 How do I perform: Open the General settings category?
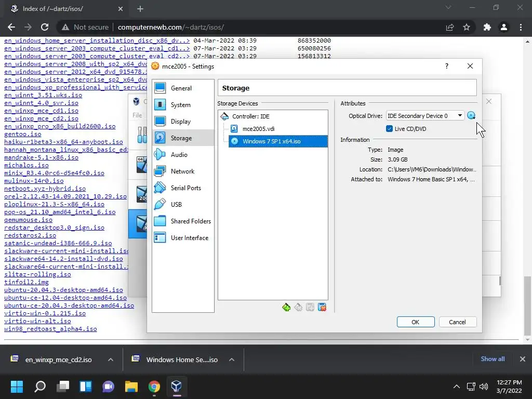tap(183, 88)
